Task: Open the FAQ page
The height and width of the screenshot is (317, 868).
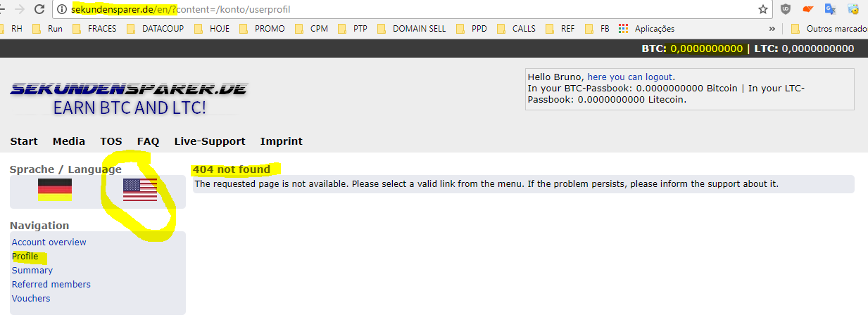Action: pyautogui.click(x=149, y=141)
